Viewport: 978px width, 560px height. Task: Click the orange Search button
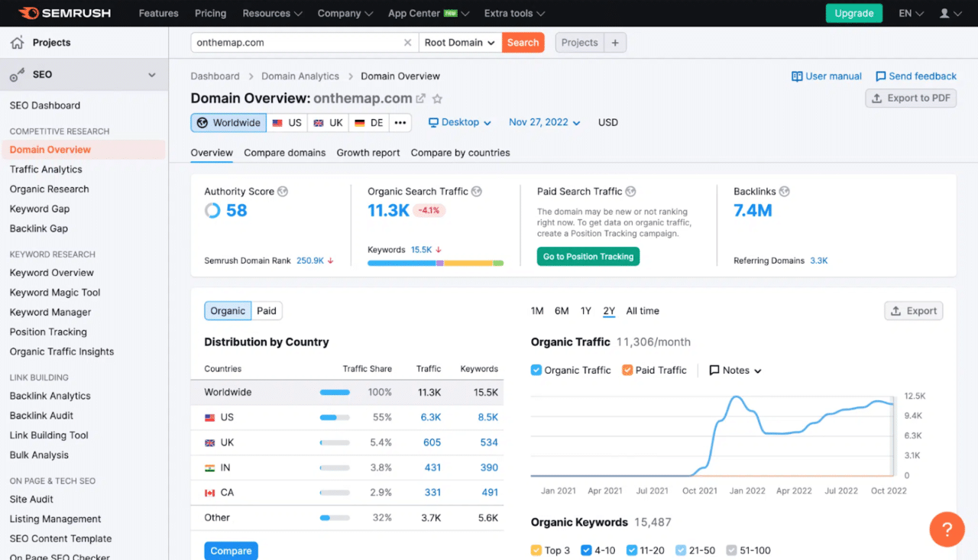(x=523, y=43)
